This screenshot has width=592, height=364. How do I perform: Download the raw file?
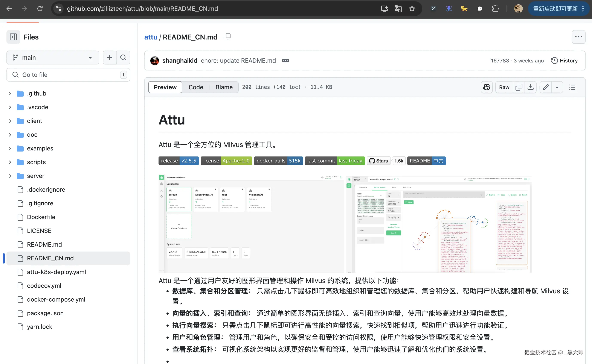coord(530,87)
